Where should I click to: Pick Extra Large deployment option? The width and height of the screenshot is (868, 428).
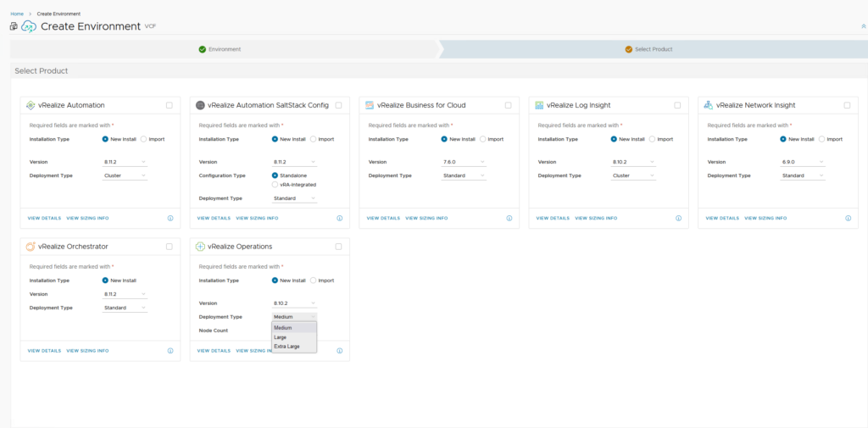coord(287,347)
